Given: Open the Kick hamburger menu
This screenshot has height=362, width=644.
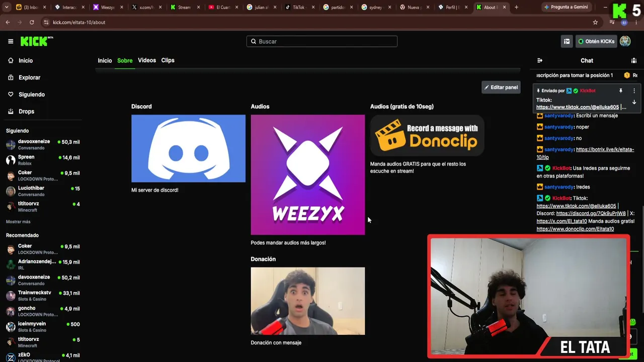Looking at the screenshot, I should click(x=11, y=41).
